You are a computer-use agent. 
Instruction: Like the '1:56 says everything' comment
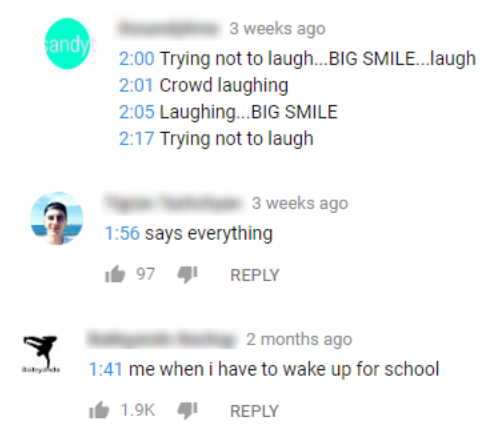(x=115, y=274)
